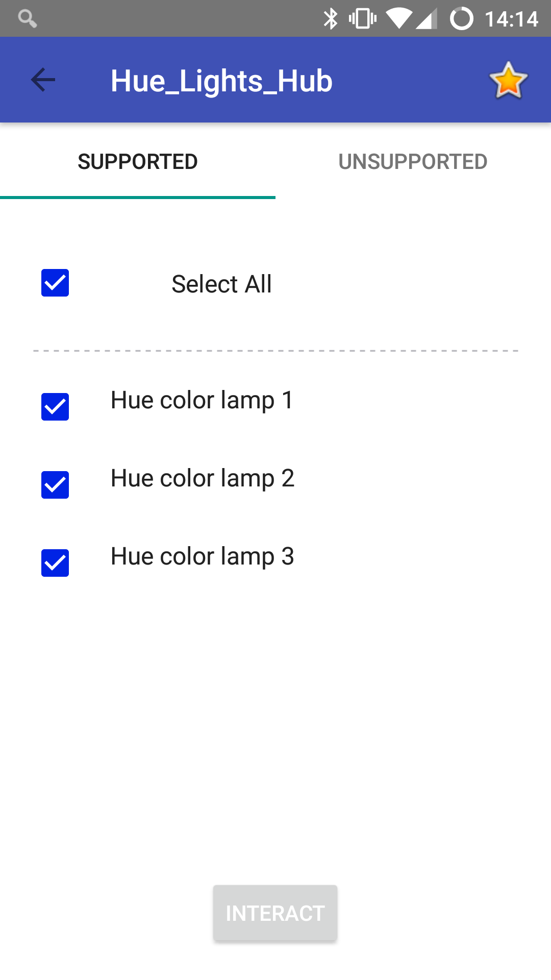Screen dimensions: 551x980
Task: Deselect the Hue color lamp 3 checkbox
Action: point(55,563)
